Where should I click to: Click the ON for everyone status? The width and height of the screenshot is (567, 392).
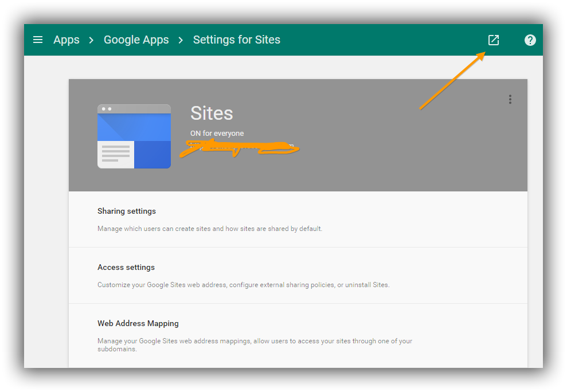click(217, 134)
